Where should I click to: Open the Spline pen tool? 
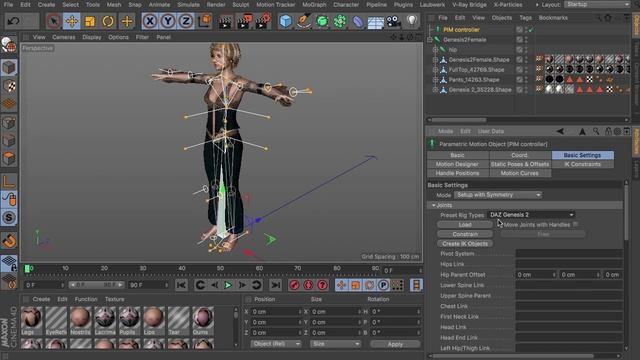304,21
